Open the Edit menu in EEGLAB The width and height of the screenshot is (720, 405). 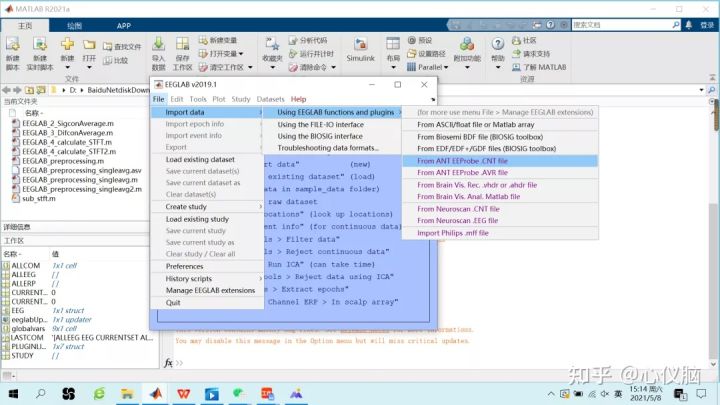click(176, 99)
